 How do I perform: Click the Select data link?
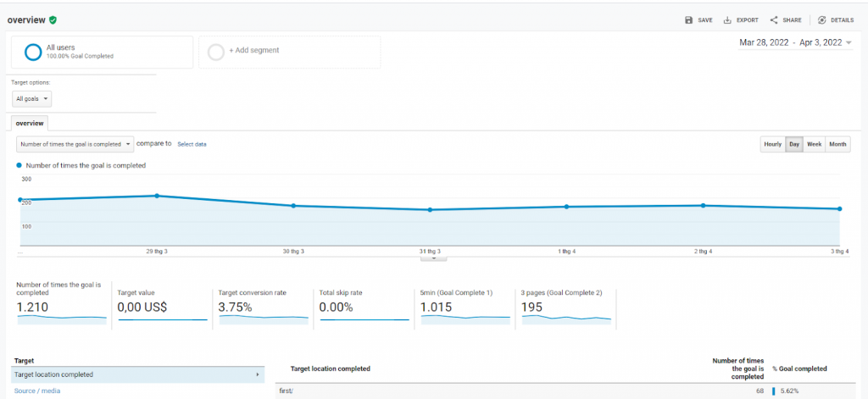(x=192, y=144)
